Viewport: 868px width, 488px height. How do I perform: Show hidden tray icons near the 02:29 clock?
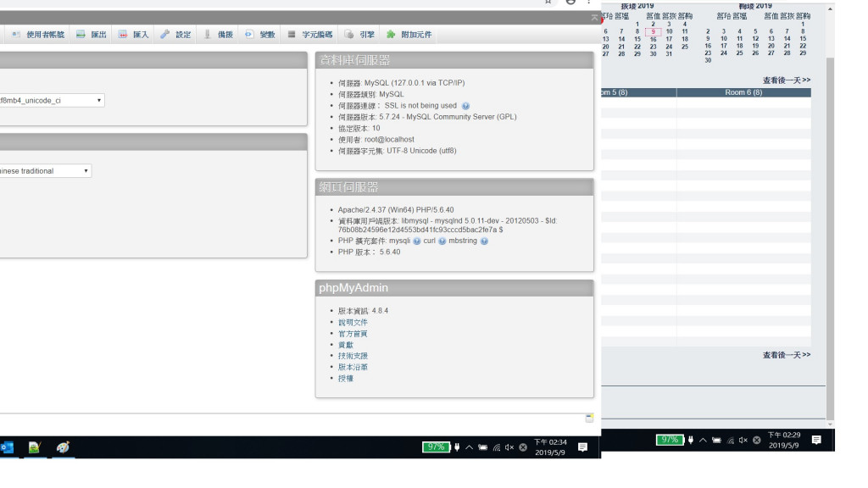703,440
